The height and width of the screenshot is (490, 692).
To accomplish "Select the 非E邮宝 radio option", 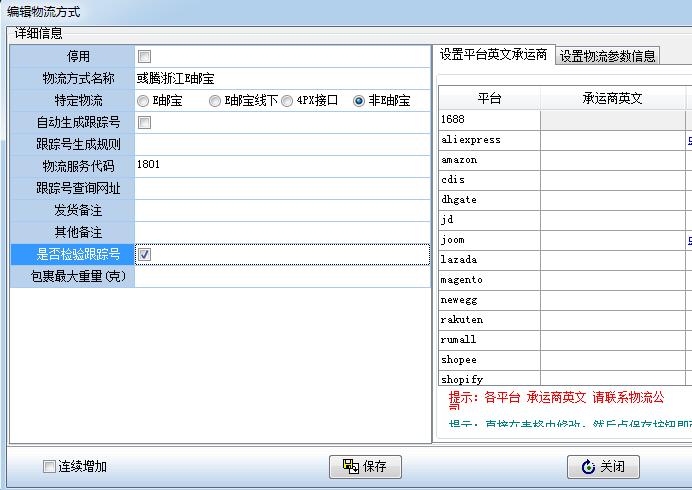I will tap(359, 101).
